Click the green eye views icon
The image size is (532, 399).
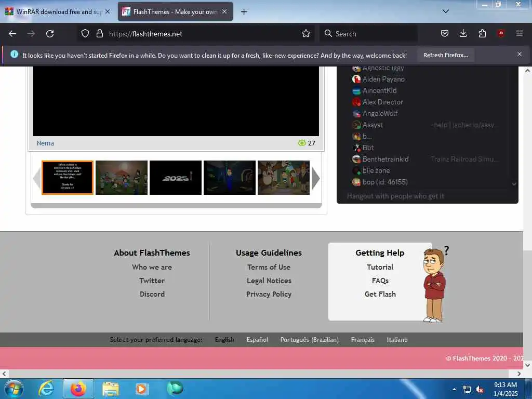[302, 143]
